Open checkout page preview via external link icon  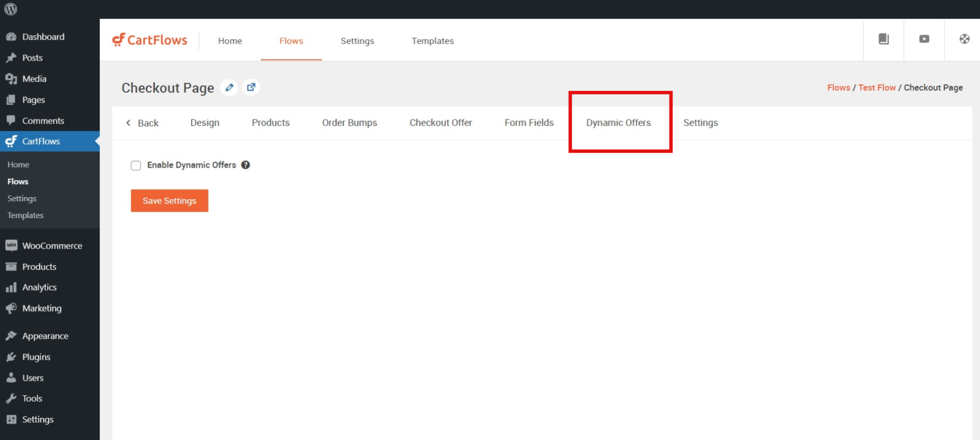point(251,88)
